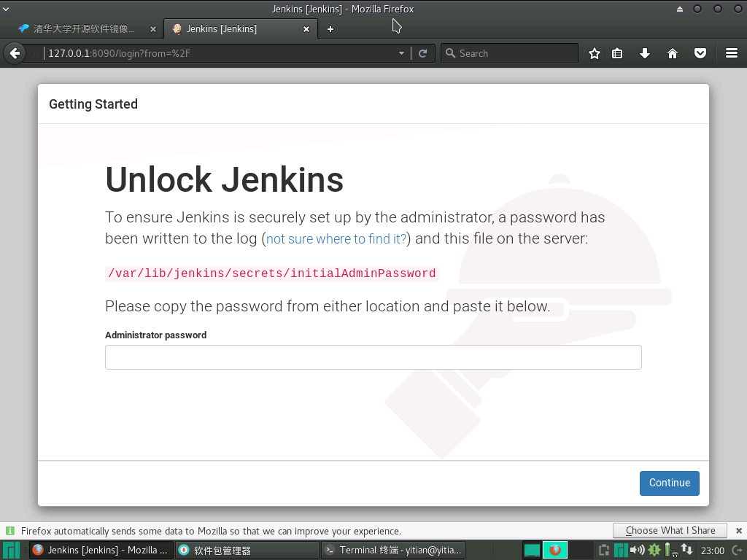The image size is (747, 560).
Task: Open the Downloads panel arrow icon
Action: point(645,52)
